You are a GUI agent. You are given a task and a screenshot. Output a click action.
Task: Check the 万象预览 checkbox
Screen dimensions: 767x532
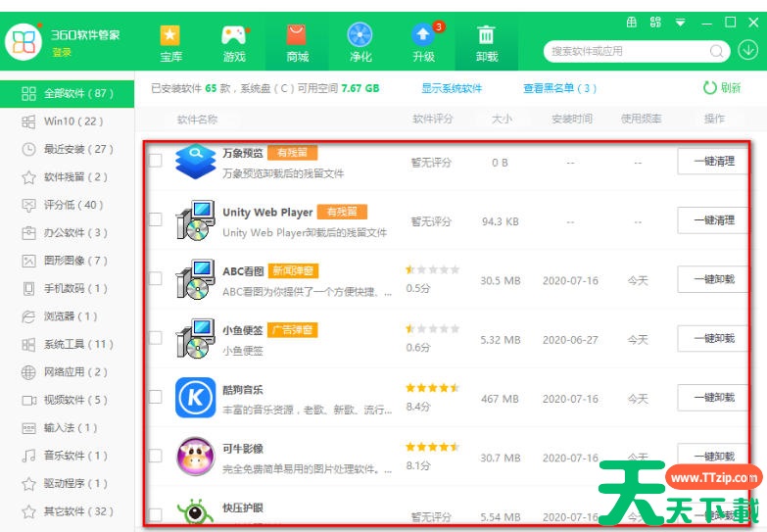point(155,161)
